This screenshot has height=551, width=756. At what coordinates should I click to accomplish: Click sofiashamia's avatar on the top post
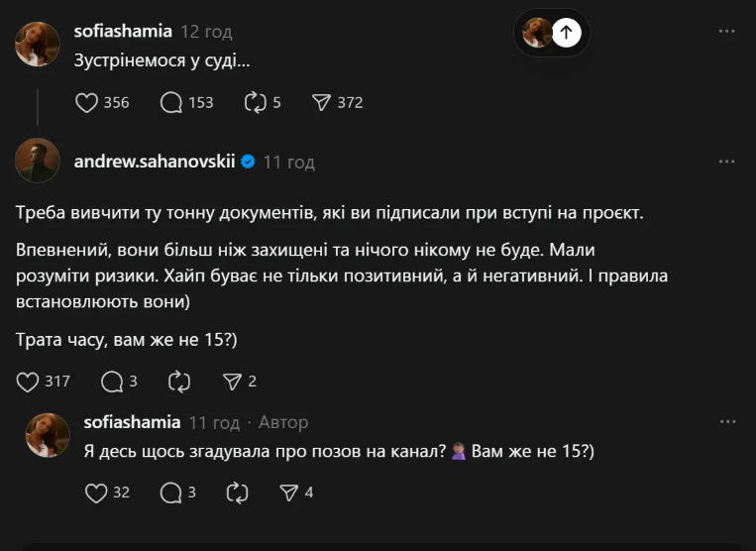coord(38,44)
